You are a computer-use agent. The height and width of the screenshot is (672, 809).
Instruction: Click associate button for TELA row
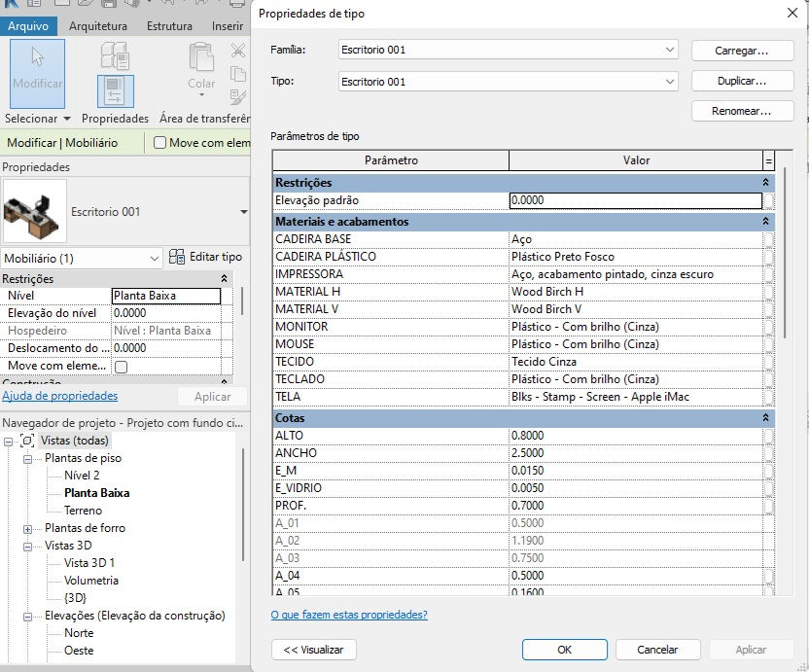tap(769, 397)
